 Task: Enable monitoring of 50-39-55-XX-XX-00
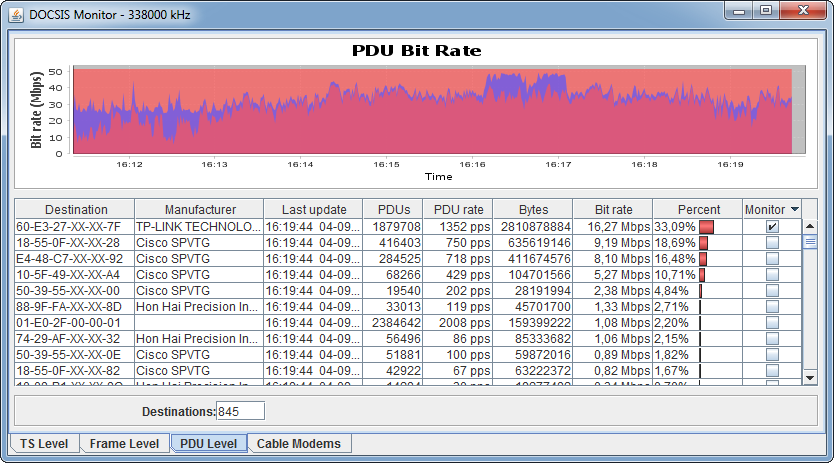772,291
